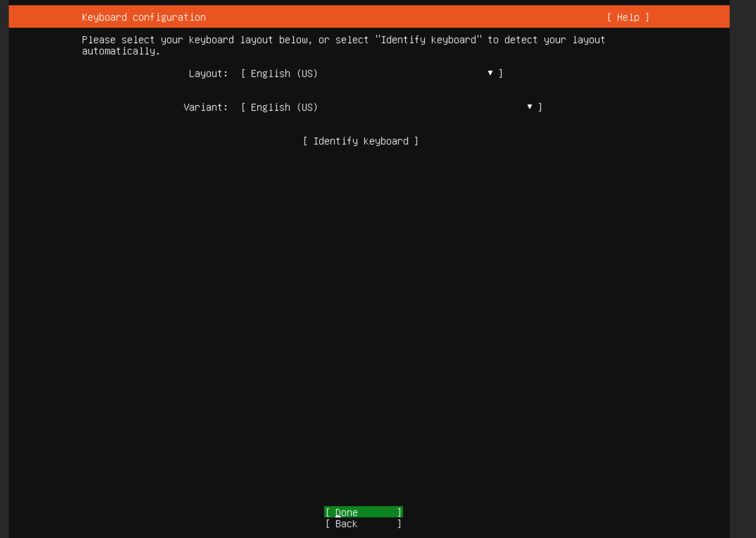Click the opening bracket of Help
Screen dimensions: 756x538
609,17
